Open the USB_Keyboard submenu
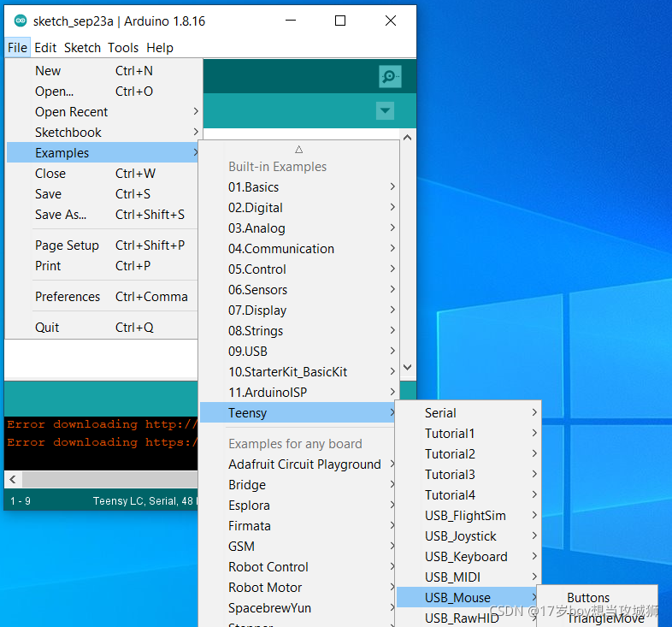Viewport: 672px width, 627px height. [x=468, y=557]
